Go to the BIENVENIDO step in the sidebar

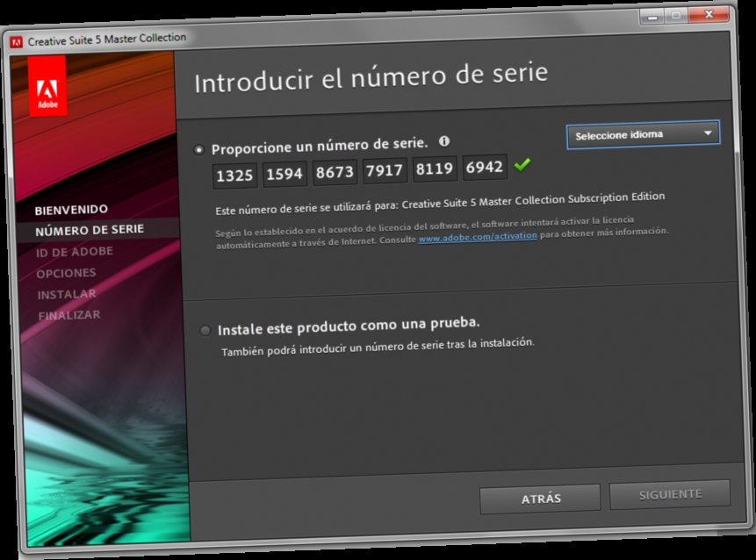pos(71,210)
